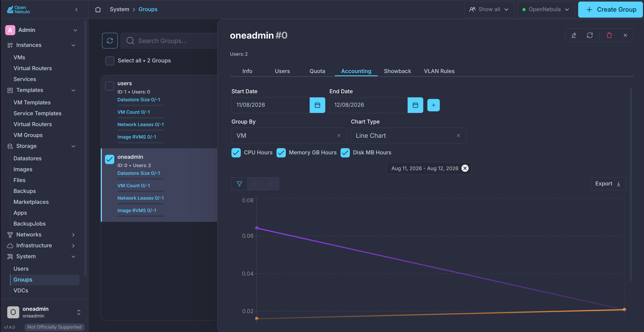Viewport: 644px width, 332px height.
Task: Add a date range with plus button
Action: point(434,105)
